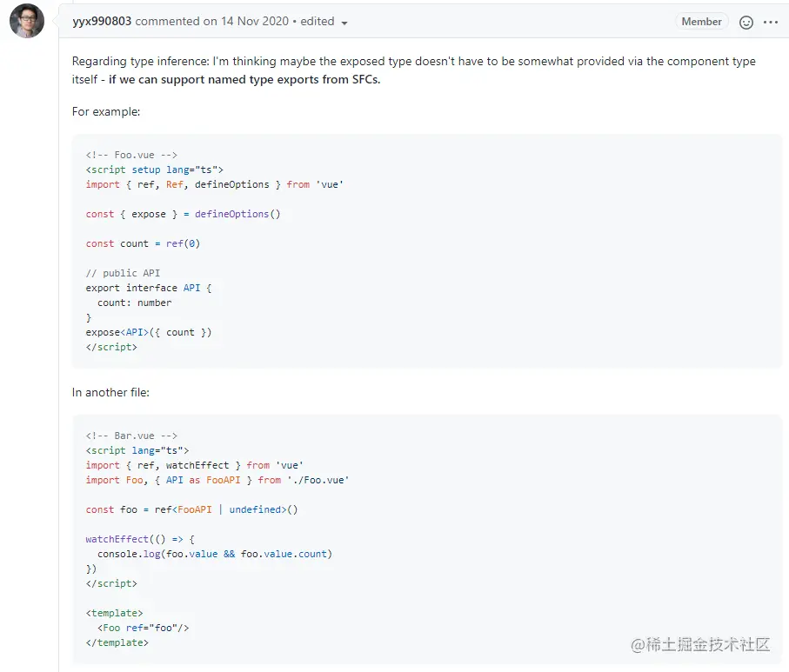Click the Foo.vue comment line
Viewport: 789px width, 672px height.
click(131, 155)
